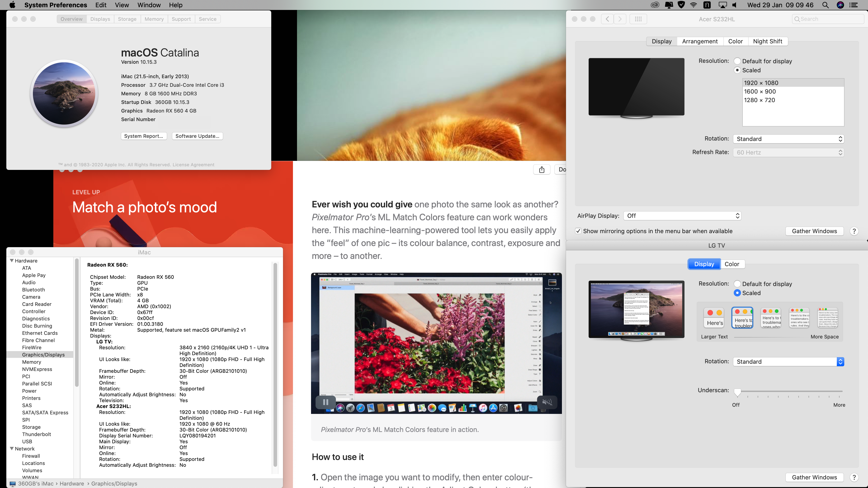Open Creative Cloud menu bar icon
Viewport: 868px width, 488px height.
(655, 5)
